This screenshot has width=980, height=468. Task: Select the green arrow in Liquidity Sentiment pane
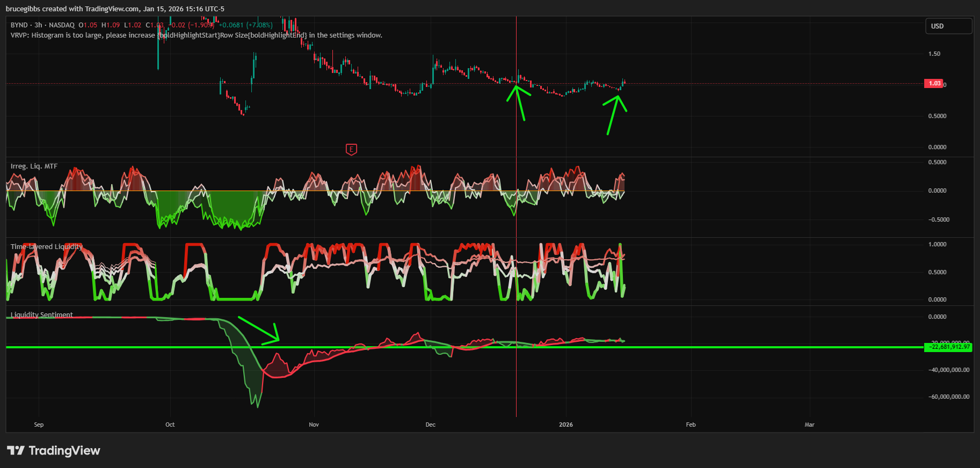(x=259, y=330)
